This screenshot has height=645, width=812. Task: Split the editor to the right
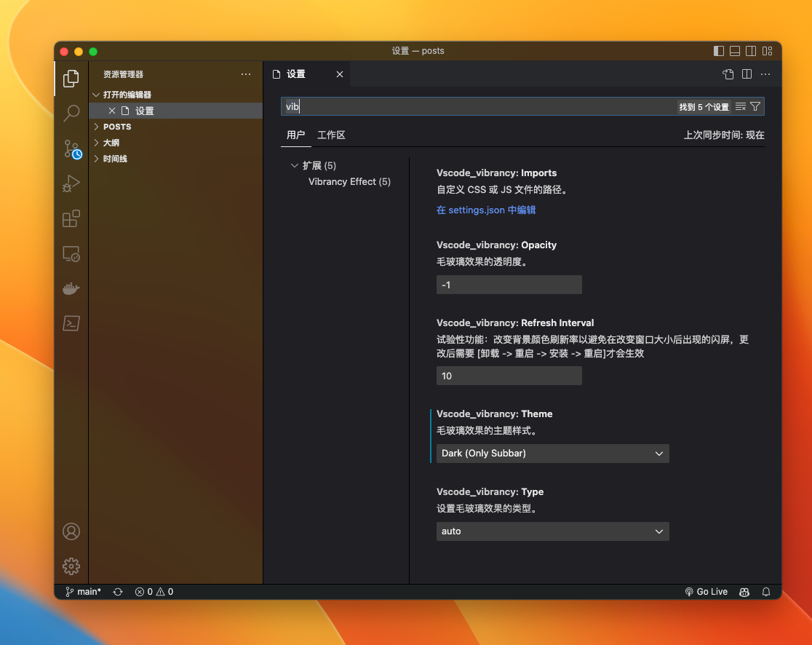(747, 74)
